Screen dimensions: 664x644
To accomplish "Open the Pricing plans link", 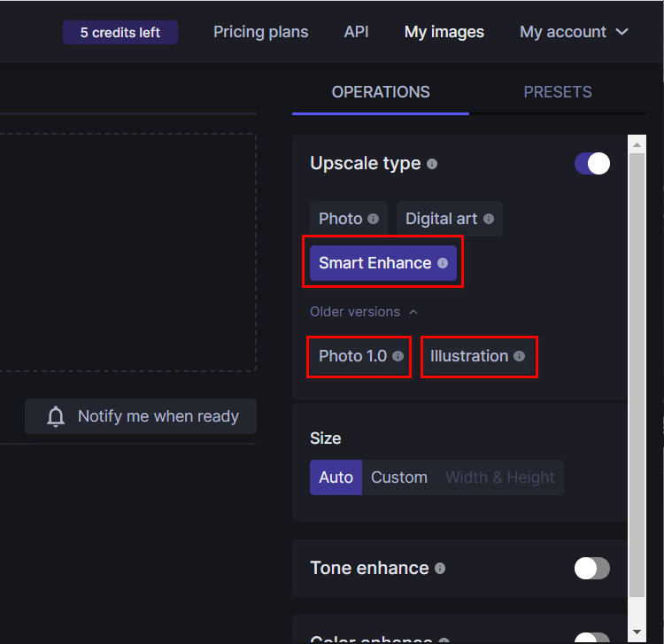I will coord(260,32).
